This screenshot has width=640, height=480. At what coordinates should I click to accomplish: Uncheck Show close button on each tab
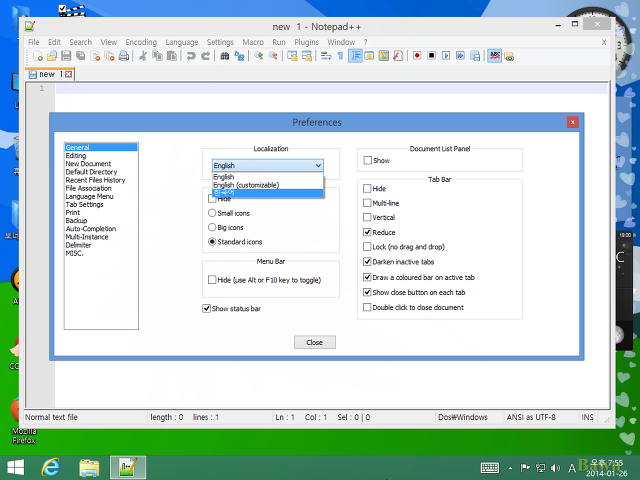click(x=367, y=292)
